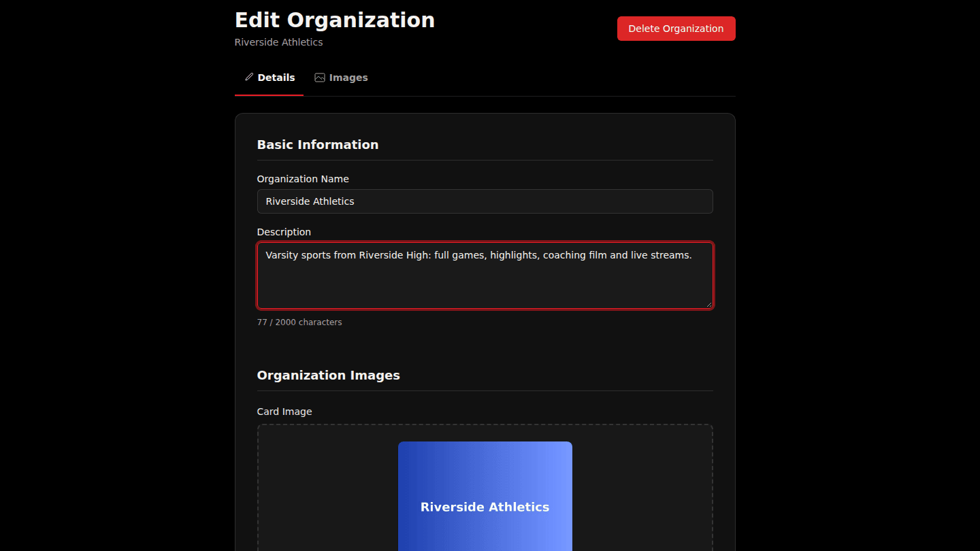Grab the Description textarea resize handle
Image resolution: width=980 pixels, height=551 pixels.
click(708, 304)
